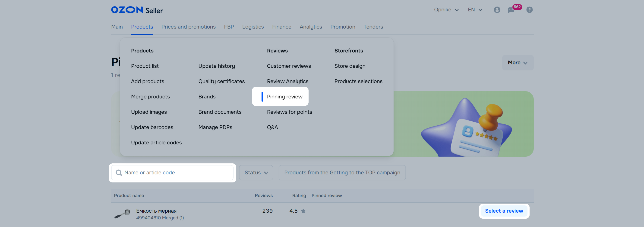Open Update history menu item
The height and width of the screenshot is (227, 644).
(x=217, y=66)
